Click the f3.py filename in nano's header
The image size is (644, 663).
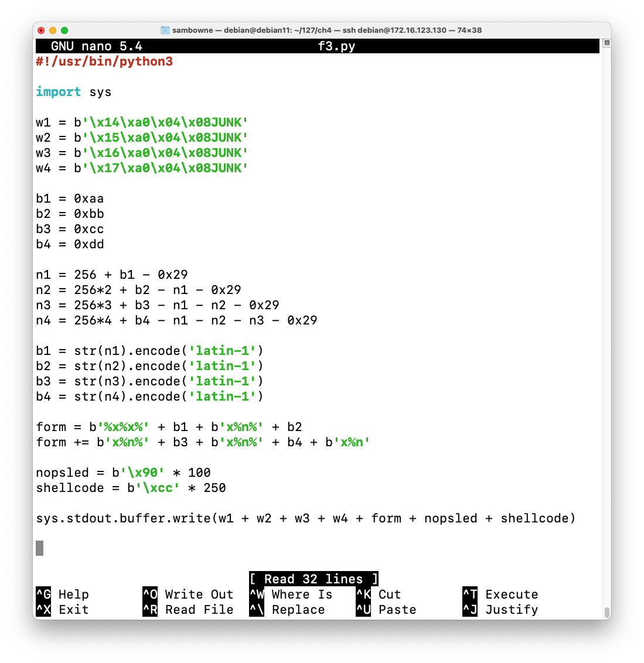click(336, 46)
